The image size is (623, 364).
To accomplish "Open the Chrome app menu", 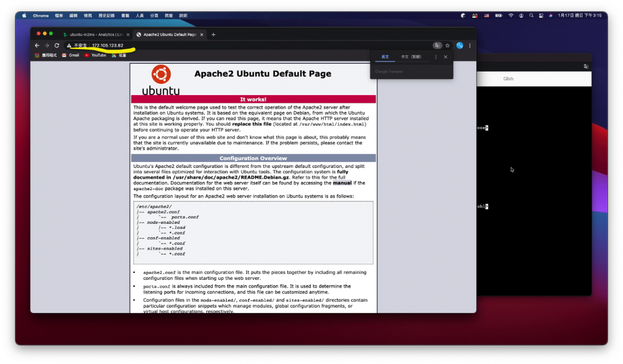I will (41, 16).
